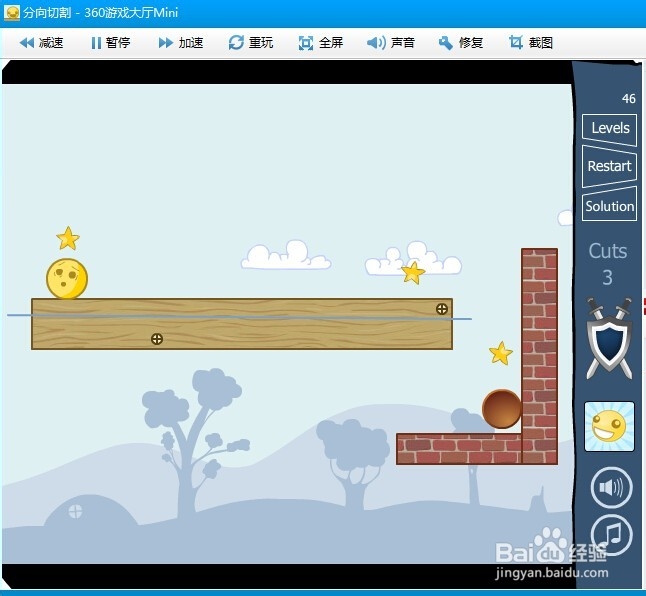Click the screw at plank's upper right
This screenshot has width=646, height=596.
(x=442, y=309)
